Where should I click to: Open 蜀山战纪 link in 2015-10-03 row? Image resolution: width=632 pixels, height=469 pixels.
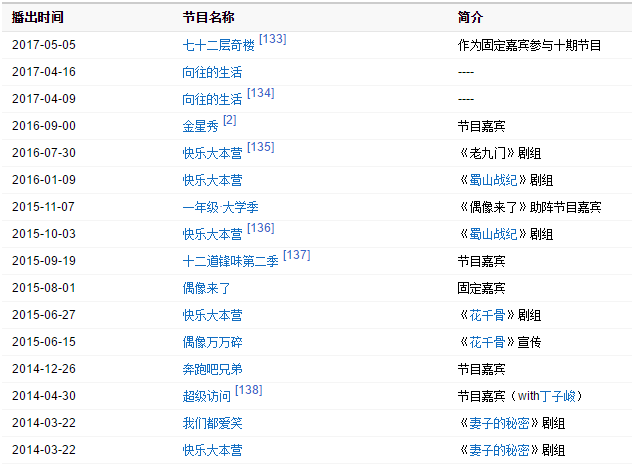point(493,234)
